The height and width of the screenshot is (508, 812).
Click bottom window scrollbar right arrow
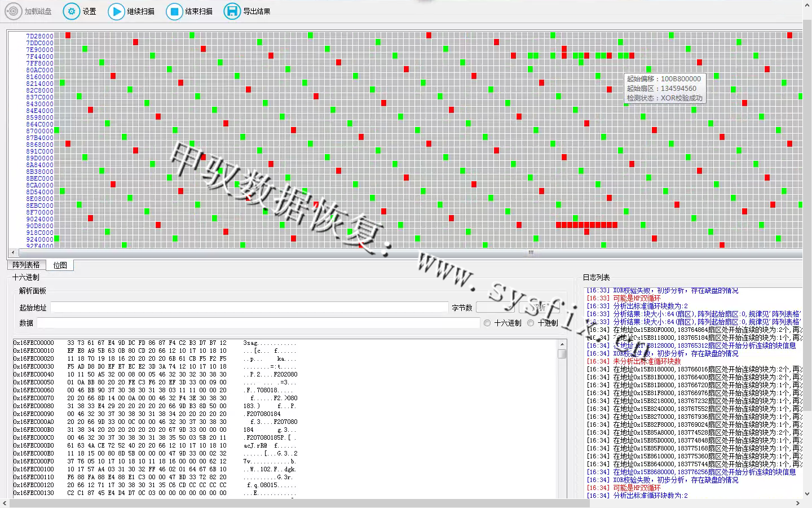tap(797, 503)
